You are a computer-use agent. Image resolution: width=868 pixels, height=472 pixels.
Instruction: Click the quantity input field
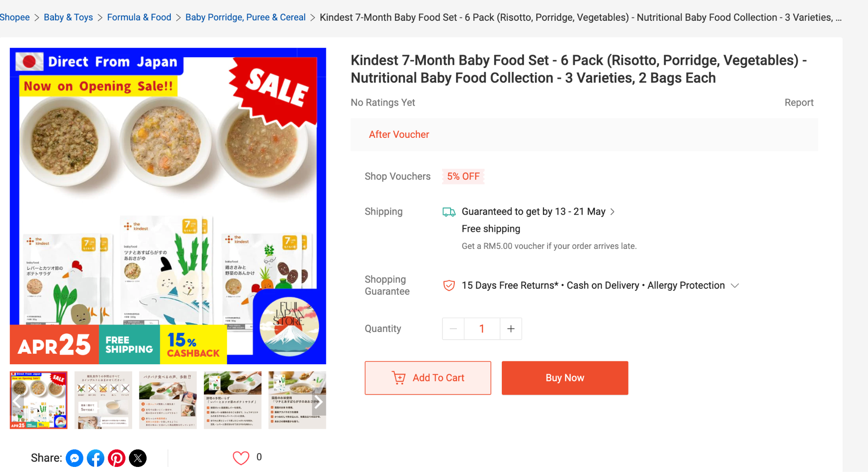coord(482,329)
